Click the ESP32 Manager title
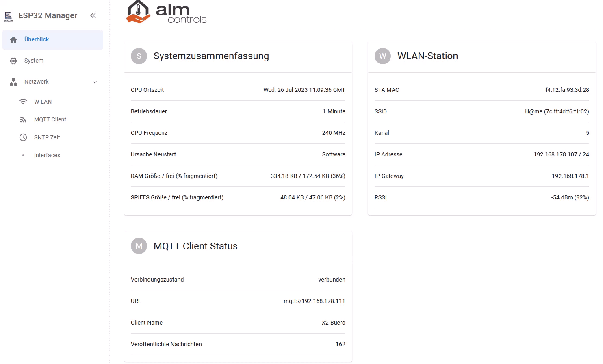Screen dimensions: 603x364 (x=48, y=15)
